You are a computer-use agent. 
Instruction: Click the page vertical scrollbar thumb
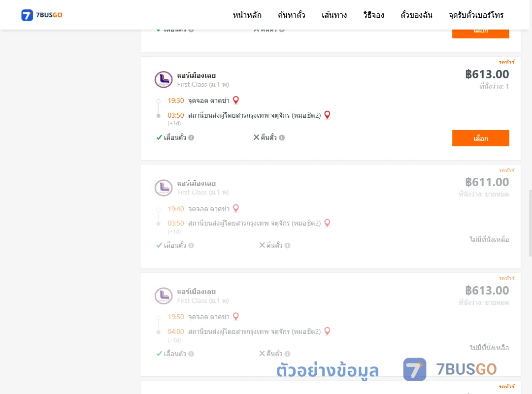[531, 223]
